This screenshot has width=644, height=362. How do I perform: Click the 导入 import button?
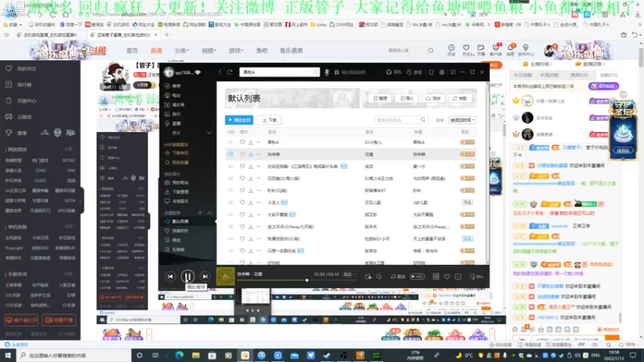(x=407, y=98)
